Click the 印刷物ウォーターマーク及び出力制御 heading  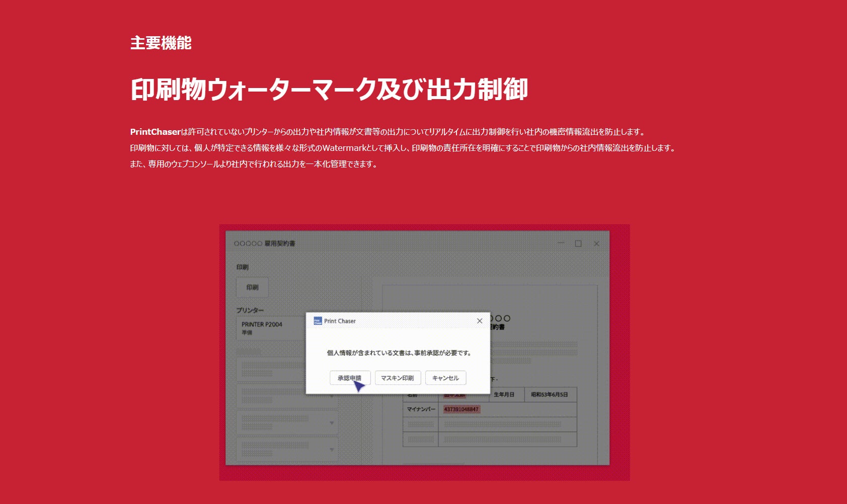click(x=329, y=90)
